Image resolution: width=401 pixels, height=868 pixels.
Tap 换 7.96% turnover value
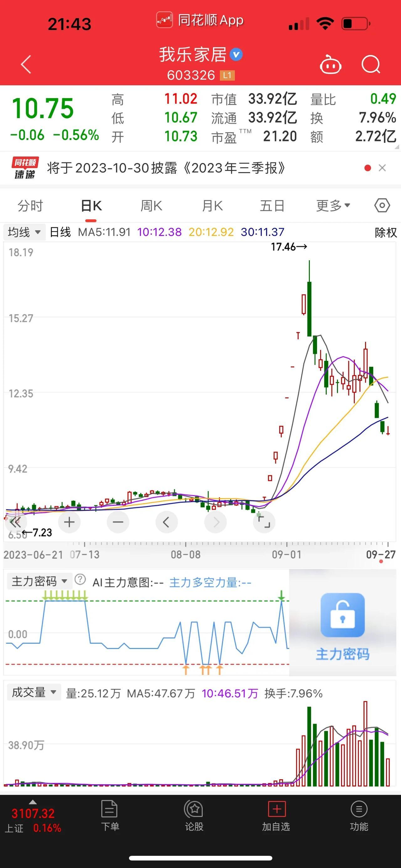[x=378, y=118]
